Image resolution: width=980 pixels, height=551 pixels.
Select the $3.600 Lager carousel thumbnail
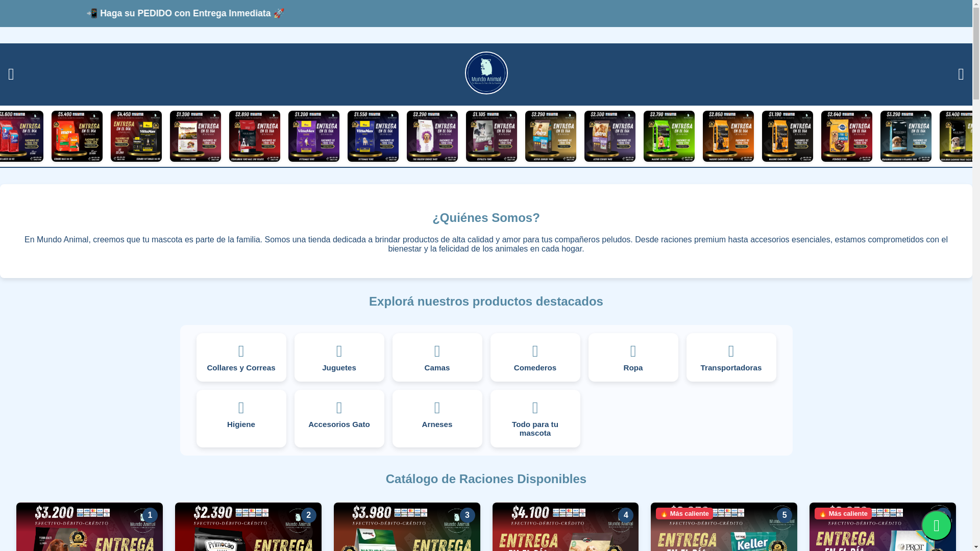point(21,136)
